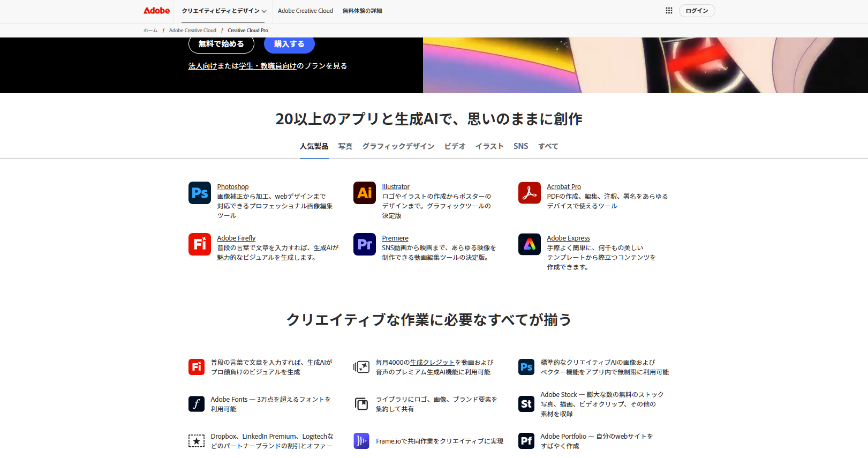Click the Illustrator Ai icon

click(x=365, y=193)
